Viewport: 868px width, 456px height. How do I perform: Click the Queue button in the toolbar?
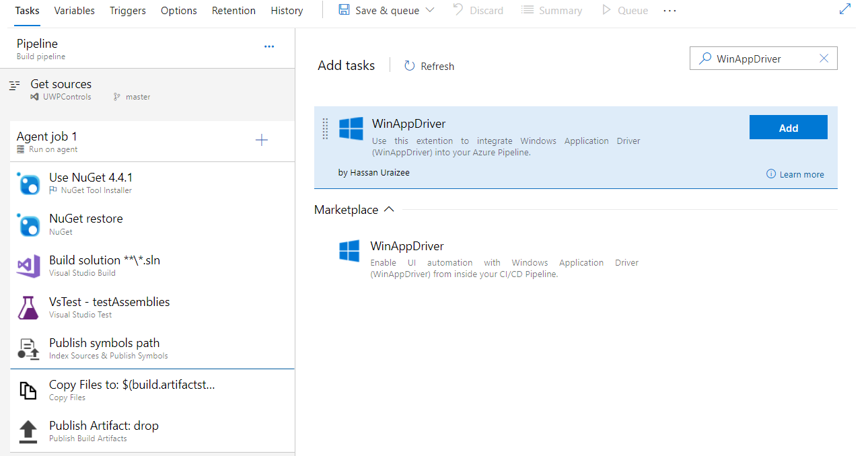pyautogui.click(x=625, y=10)
